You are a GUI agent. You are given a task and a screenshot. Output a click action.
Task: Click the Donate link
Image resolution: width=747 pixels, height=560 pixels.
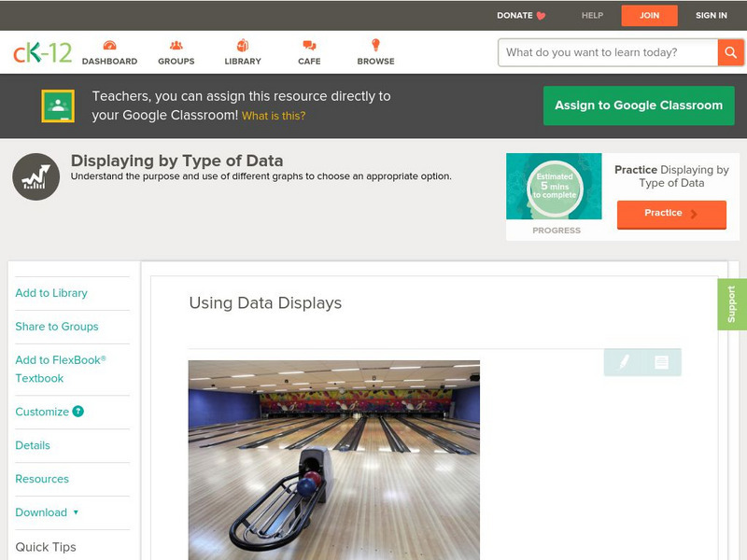click(x=520, y=16)
